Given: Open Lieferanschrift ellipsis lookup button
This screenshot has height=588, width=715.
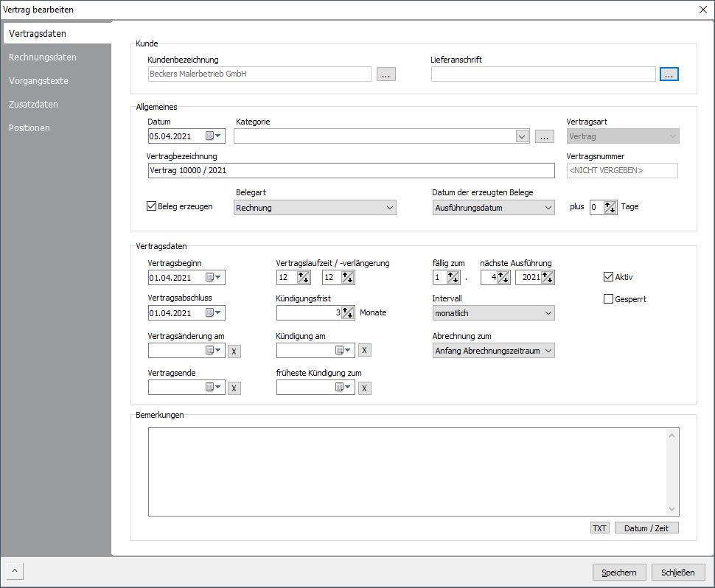Looking at the screenshot, I should [x=669, y=74].
